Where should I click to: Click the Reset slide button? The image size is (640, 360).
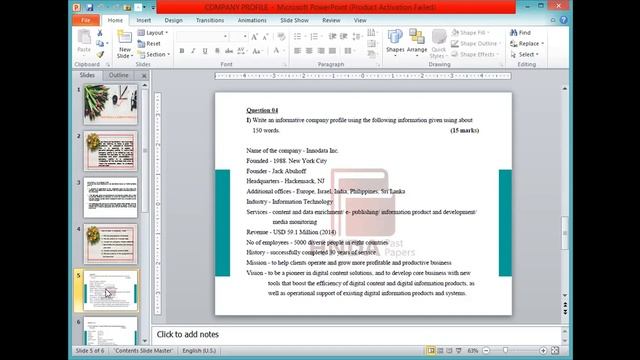149,44
